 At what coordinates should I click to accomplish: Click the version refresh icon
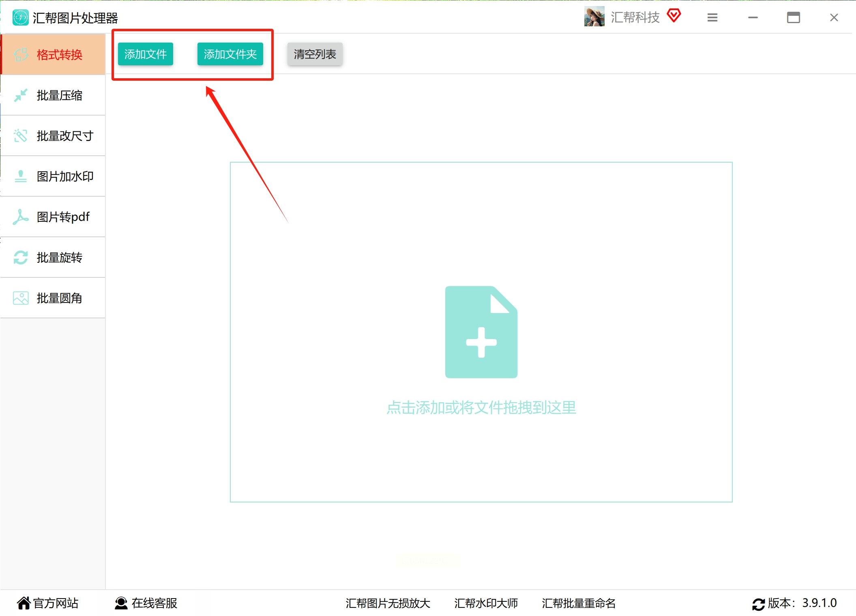coord(758,604)
